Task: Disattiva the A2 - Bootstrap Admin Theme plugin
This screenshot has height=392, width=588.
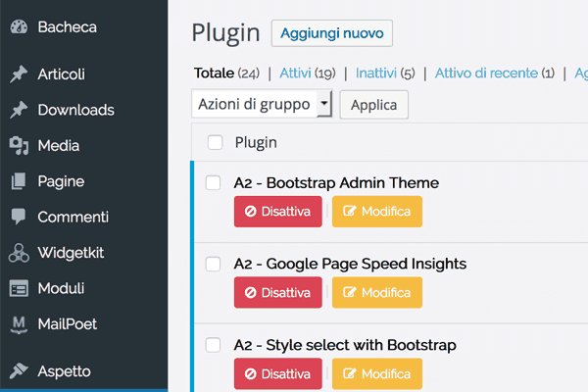Action: point(278,212)
